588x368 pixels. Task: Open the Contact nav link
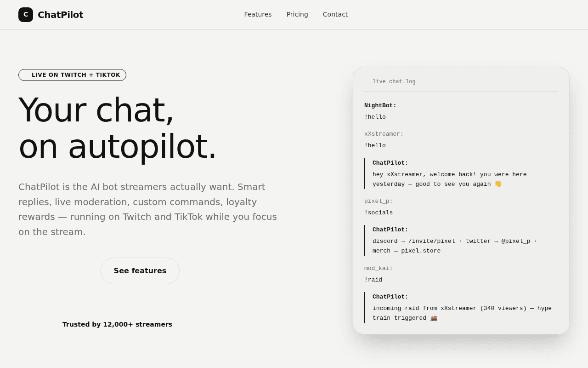coord(335,14)
